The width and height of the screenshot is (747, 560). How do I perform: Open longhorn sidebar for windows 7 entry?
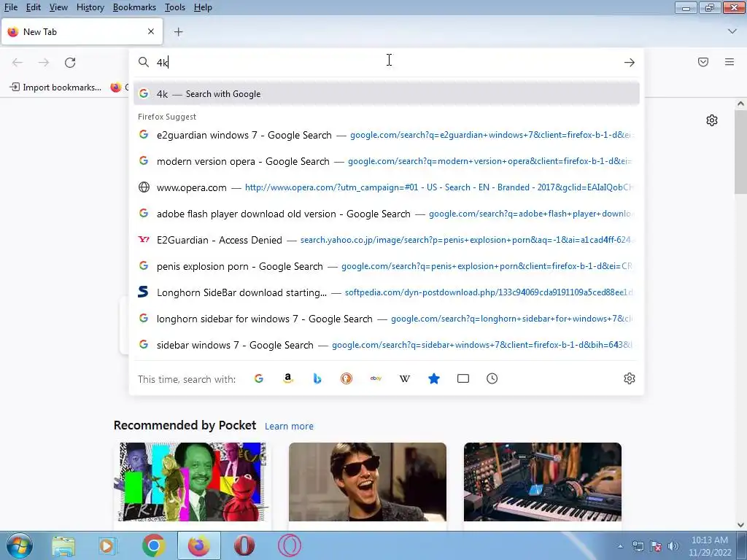pos(387,319)
